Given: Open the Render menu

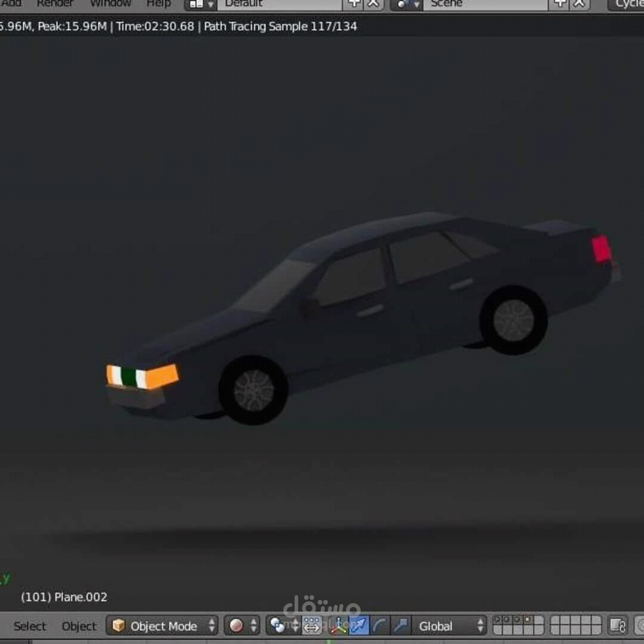Looking at the screenshot, I should pyautogui.click(x=55, y=4).
